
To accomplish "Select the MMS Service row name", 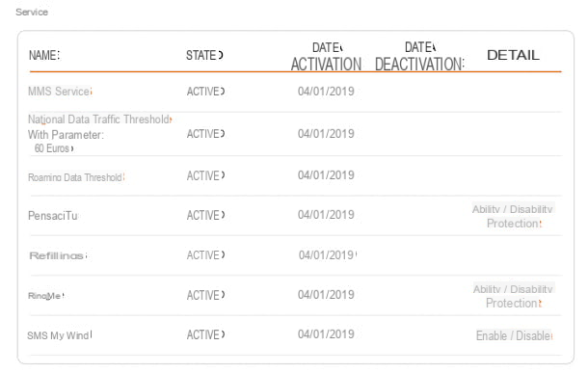I will click(60, 92).
